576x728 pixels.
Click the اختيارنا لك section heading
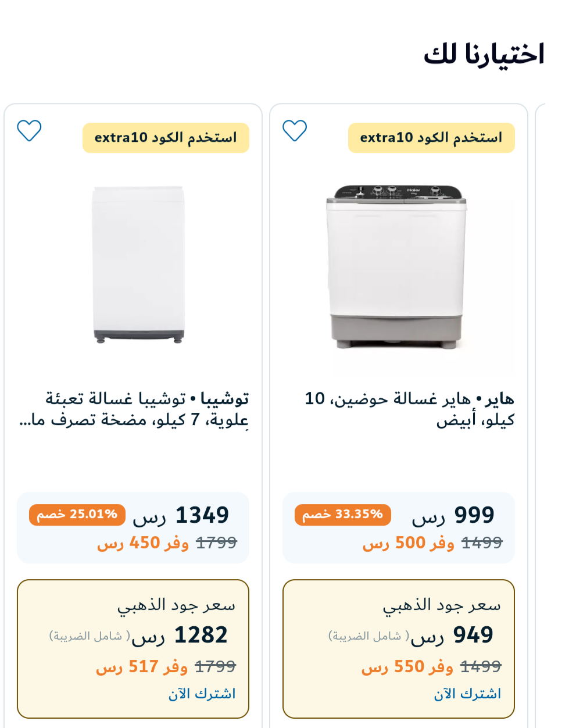coord(484,54)
